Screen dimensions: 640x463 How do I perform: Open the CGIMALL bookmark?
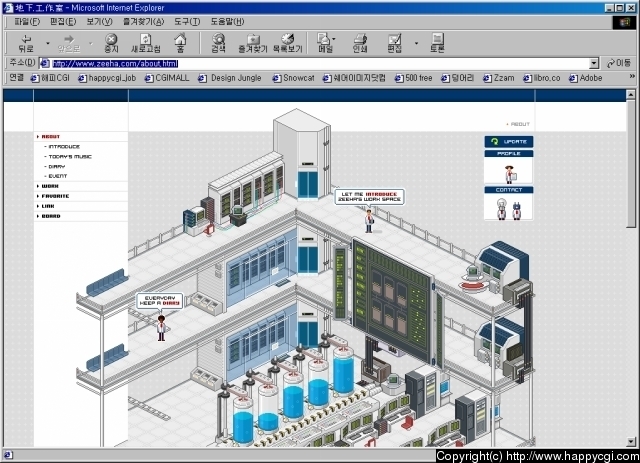[x=167, y=78]
